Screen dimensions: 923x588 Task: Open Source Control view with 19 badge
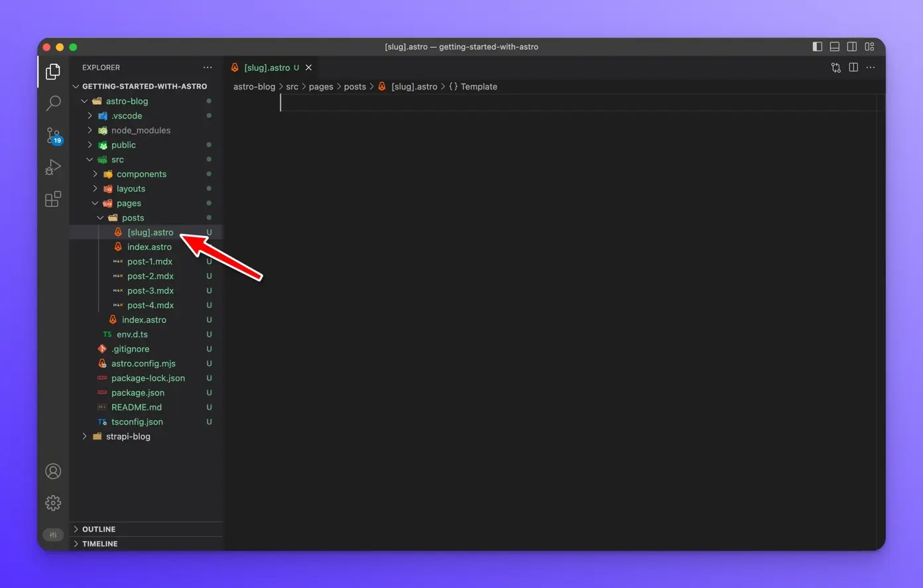point(53,136)
